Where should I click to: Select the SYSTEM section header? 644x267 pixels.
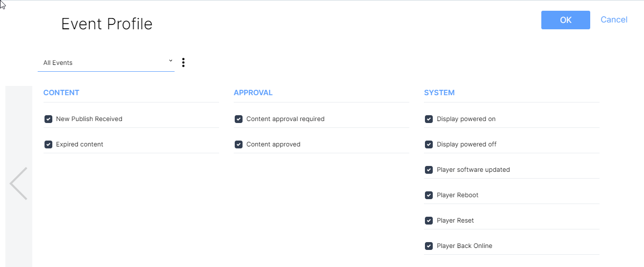[x=439, y=93]
